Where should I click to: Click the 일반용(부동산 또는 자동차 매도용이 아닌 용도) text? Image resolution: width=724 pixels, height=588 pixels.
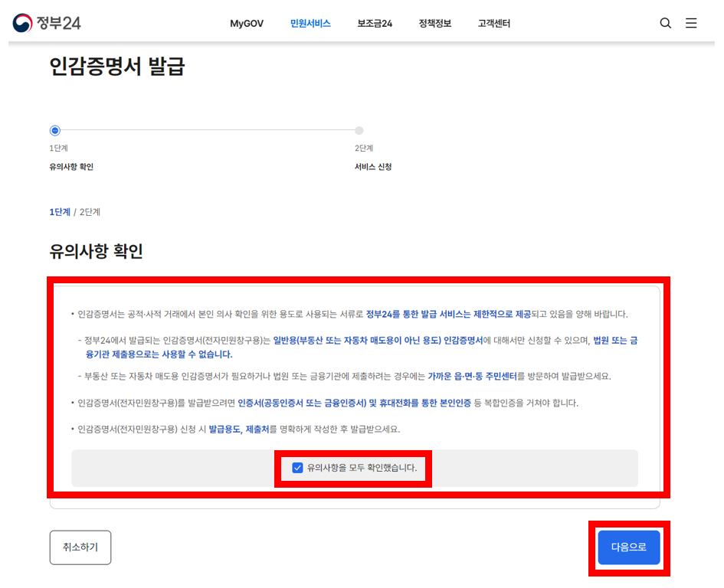coord(357,341)
